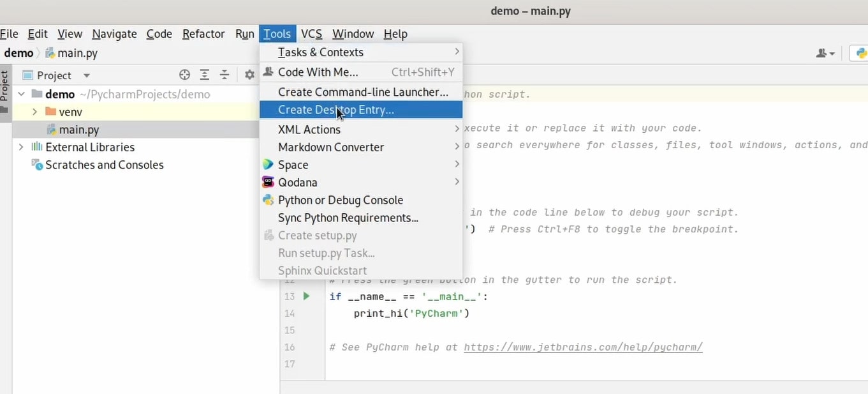Open the Code With Me user dropdown

pos(825,54)
